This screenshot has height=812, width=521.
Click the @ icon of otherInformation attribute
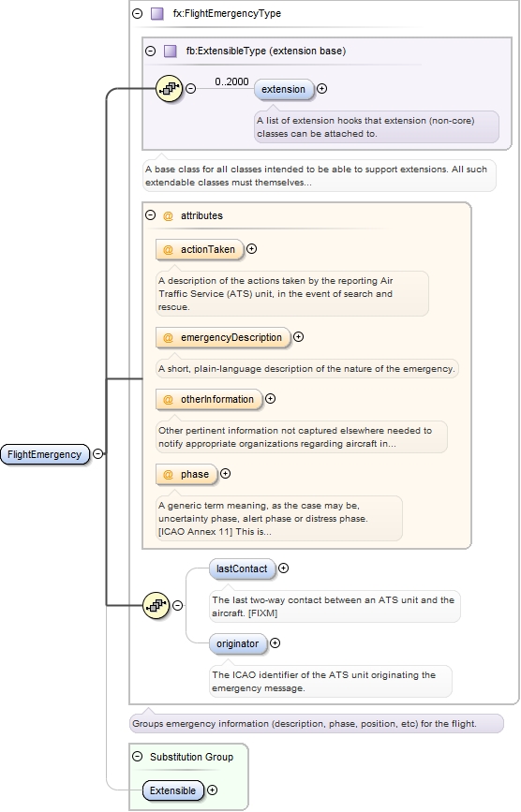169,399
